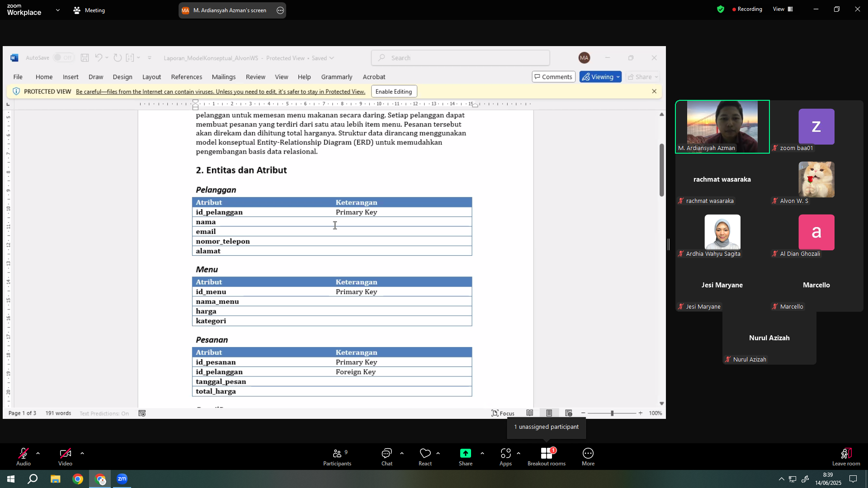Viewport: 868px width, 488px height.
Task: Open the Zoom View layout menu
Action: [783, 9]
